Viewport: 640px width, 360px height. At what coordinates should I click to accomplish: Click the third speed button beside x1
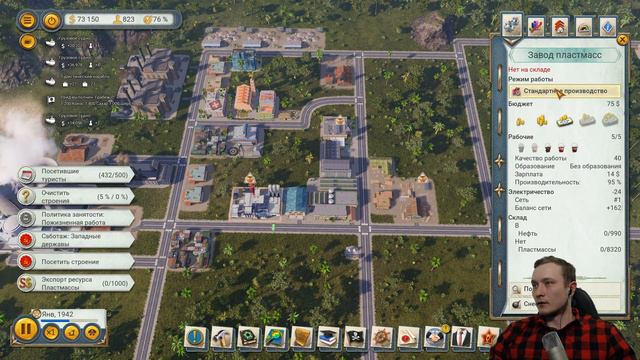(71, 332)
